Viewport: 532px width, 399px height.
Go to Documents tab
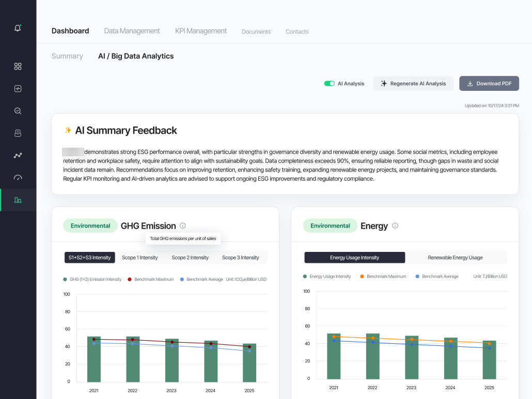tap(256, 31)
